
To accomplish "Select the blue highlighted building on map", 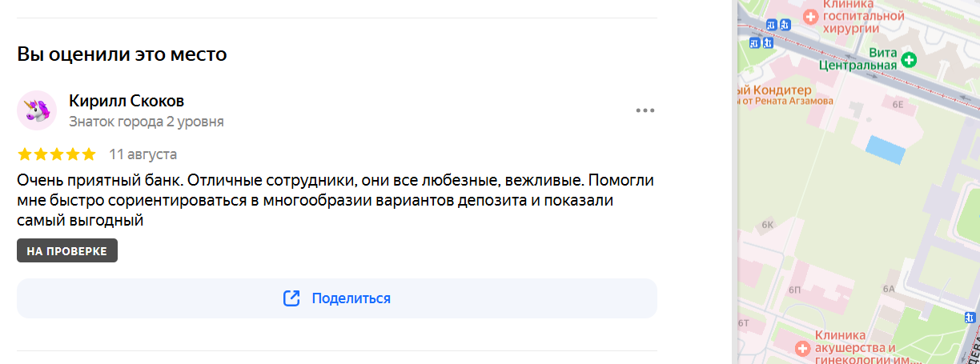I will (887, 149).
